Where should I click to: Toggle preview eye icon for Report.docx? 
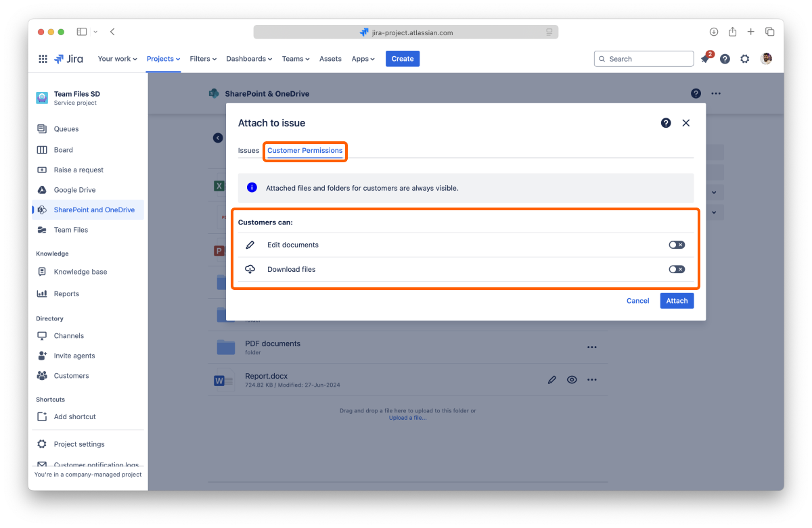pos(572,380)
